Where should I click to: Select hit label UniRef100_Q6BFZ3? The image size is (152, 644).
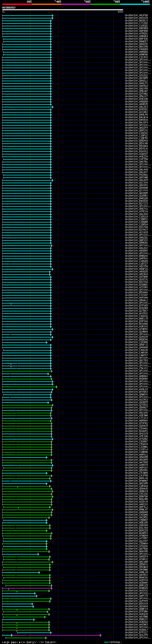coord(136,609)
